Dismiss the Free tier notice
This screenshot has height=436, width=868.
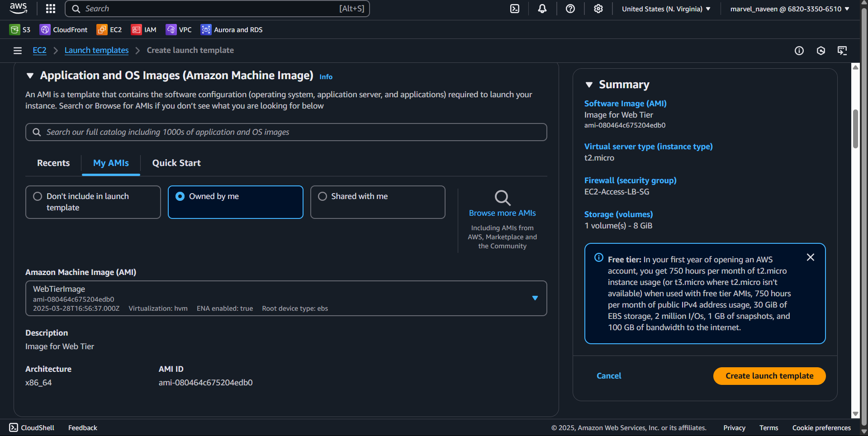pyautogui.click(x=811, y=257)
